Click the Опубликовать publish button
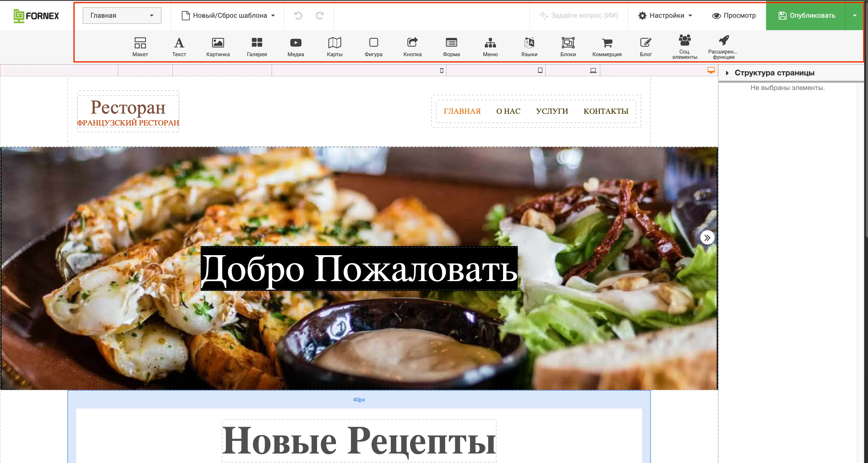 [x=806, y=16]
